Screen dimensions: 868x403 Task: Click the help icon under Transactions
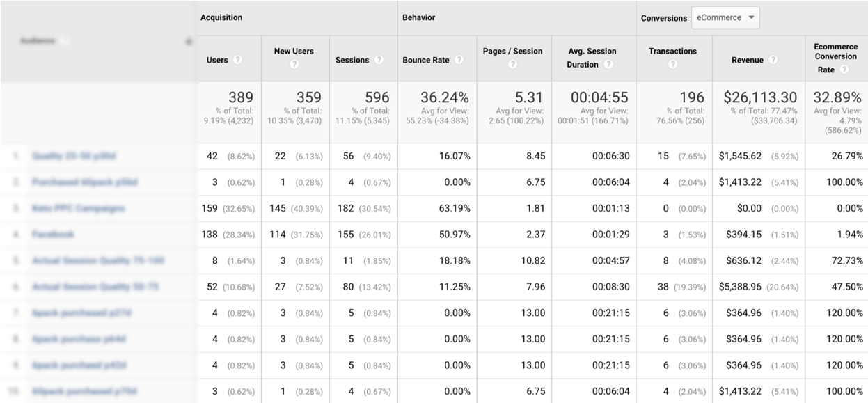pos(672,65)
